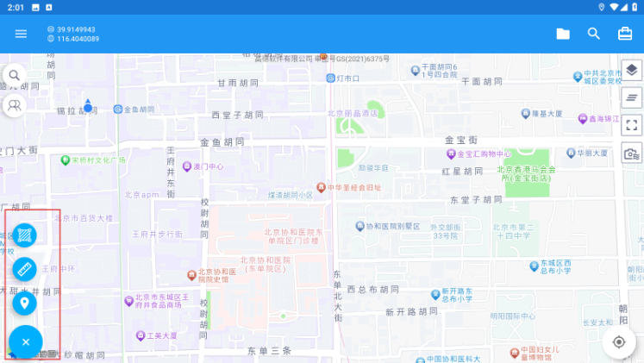Screen dimensions: 644x363
Task: Open the folder icon in top bar
Action: coord(563,34)
